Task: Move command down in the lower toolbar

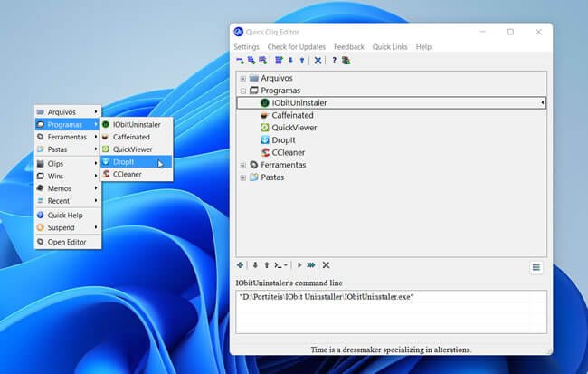Action: 255,265
